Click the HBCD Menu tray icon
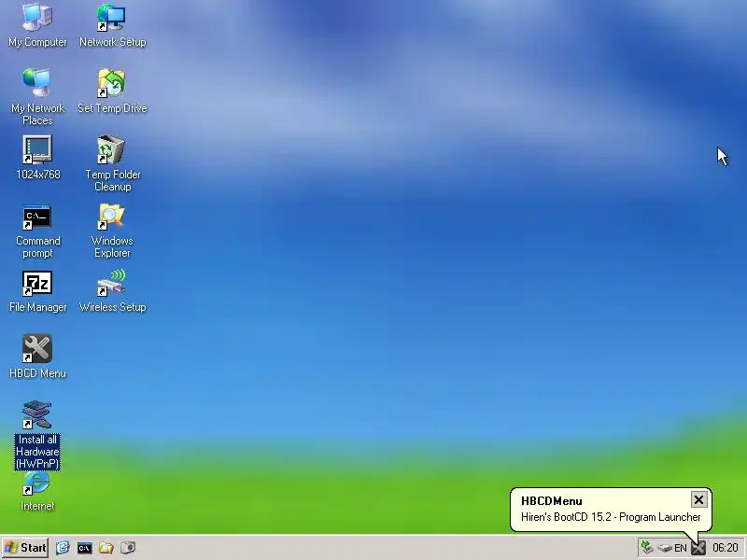Viewport: 747px width, 560px height. tap(698, 548)
